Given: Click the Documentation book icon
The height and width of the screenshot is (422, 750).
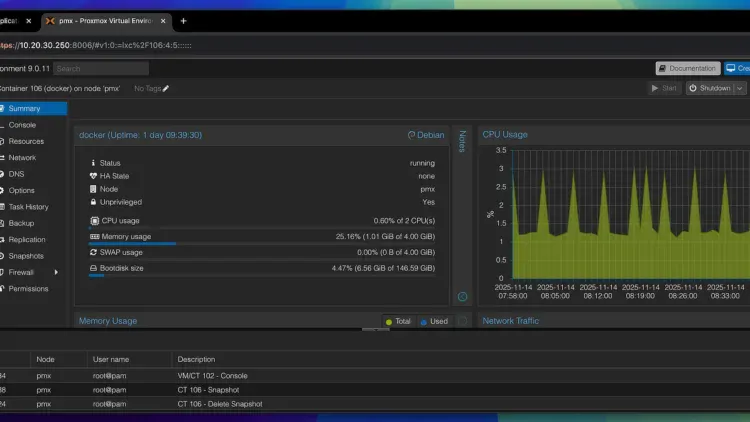Looking at the screenshot, I should [662, 68].
